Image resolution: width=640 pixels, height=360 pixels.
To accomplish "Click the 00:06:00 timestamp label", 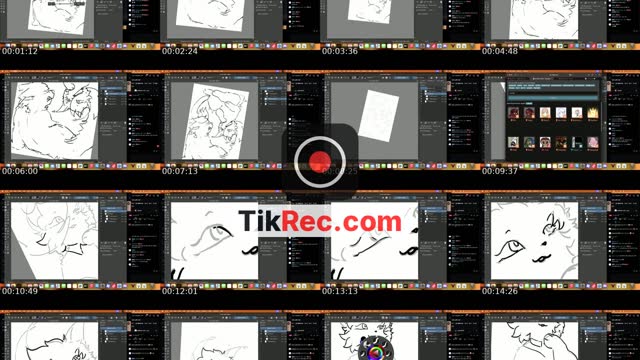I will tap(20, 171).
